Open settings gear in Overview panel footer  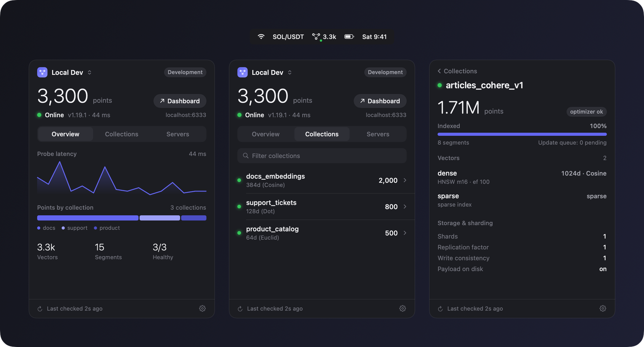(x=203, y=308)
